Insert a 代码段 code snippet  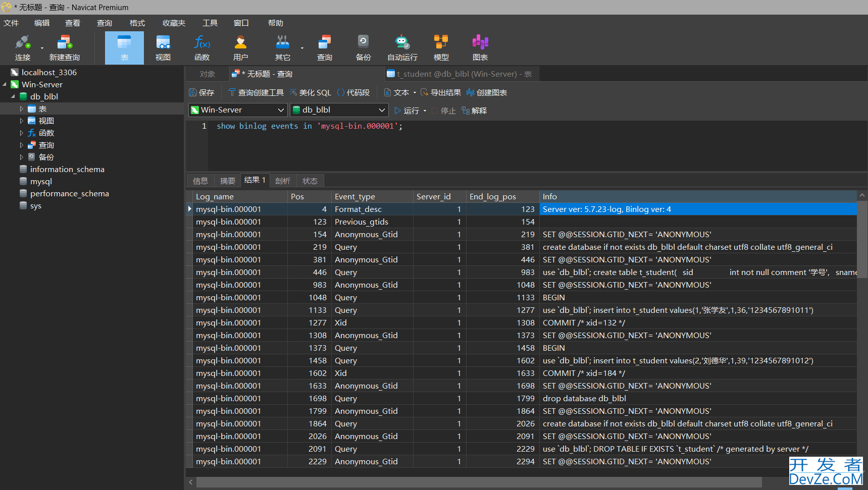(353, 92)
